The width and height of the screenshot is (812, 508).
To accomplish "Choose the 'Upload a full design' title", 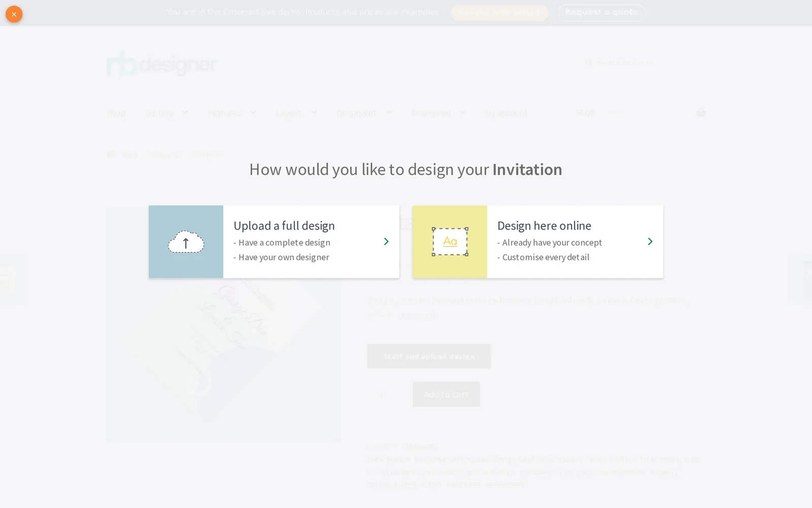I will tap(284, 226).
